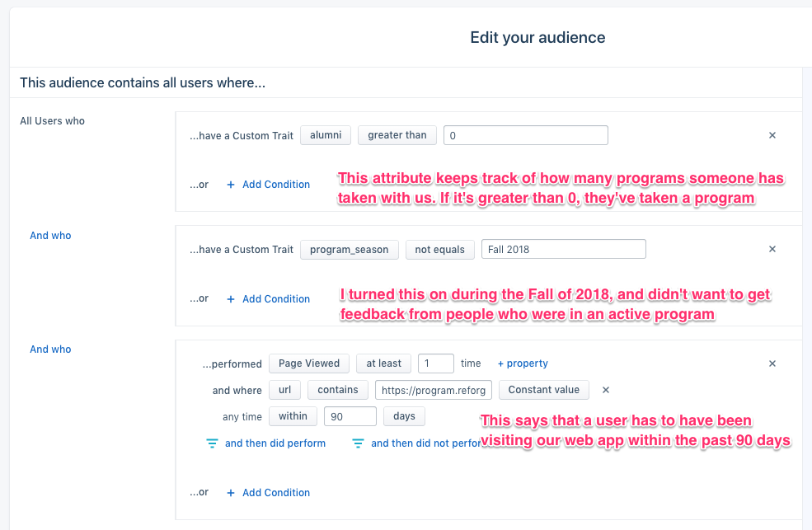The image size is (812, 530).
Task: Open the 'Constant value' dropdown
Action: 544,390
